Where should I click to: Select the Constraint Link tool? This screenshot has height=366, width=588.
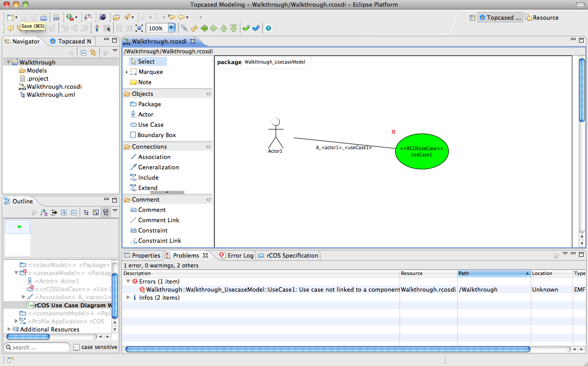tap(156, 241)
